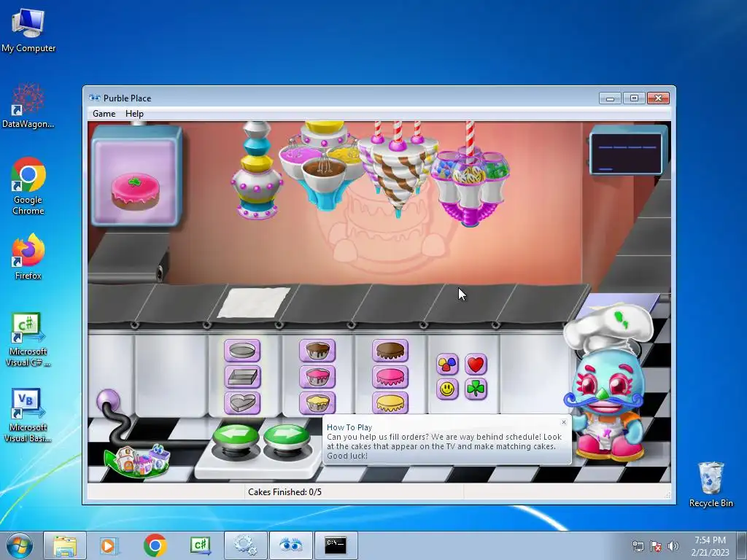Open the Help menu
Image resolution: width=747 pixels, height=560 pixels.
(134, 114)
